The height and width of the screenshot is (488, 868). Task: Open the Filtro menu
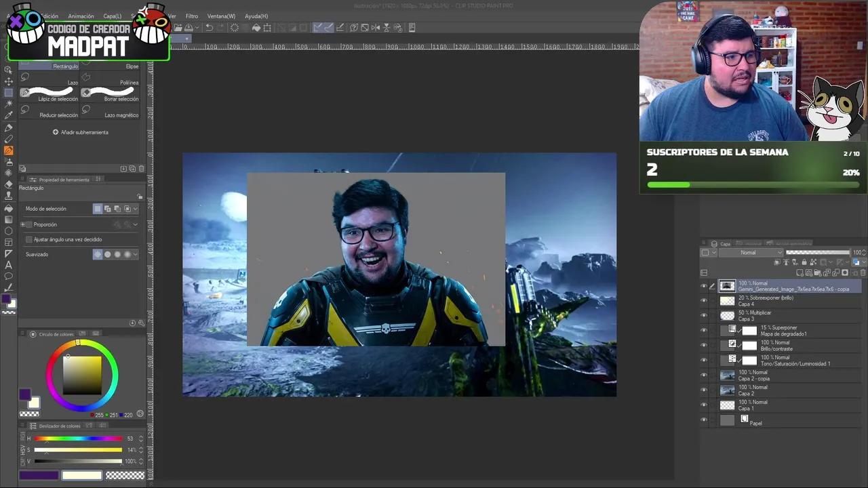click(192, 16)
